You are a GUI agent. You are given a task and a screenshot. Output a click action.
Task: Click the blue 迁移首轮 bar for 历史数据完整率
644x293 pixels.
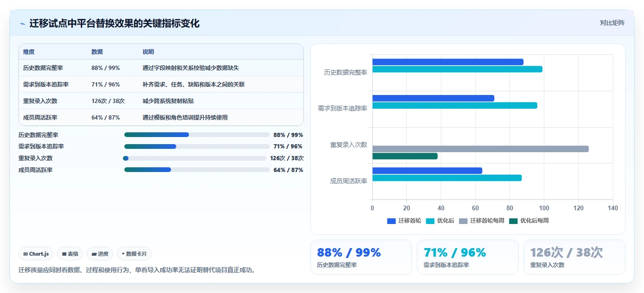point(448,62)
